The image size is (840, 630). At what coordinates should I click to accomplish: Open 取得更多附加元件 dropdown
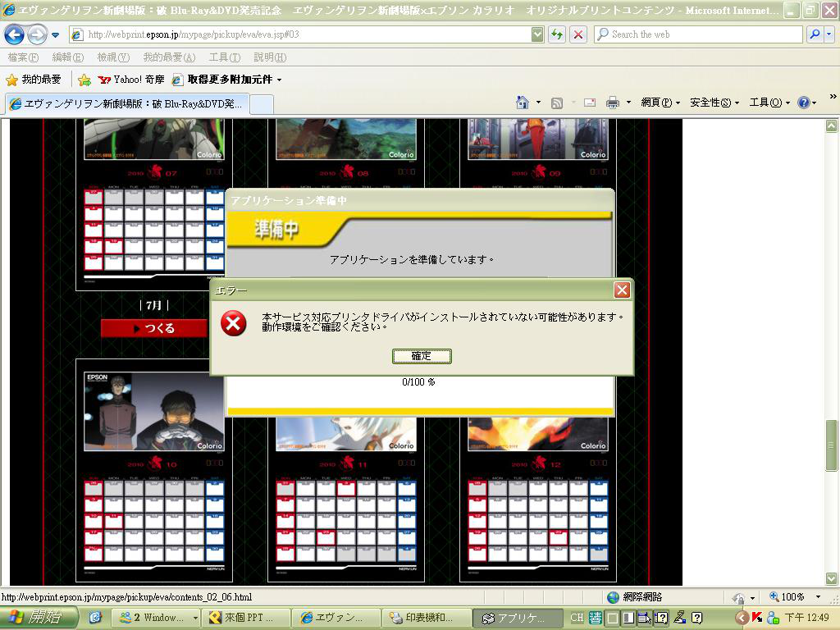[227, 80]
